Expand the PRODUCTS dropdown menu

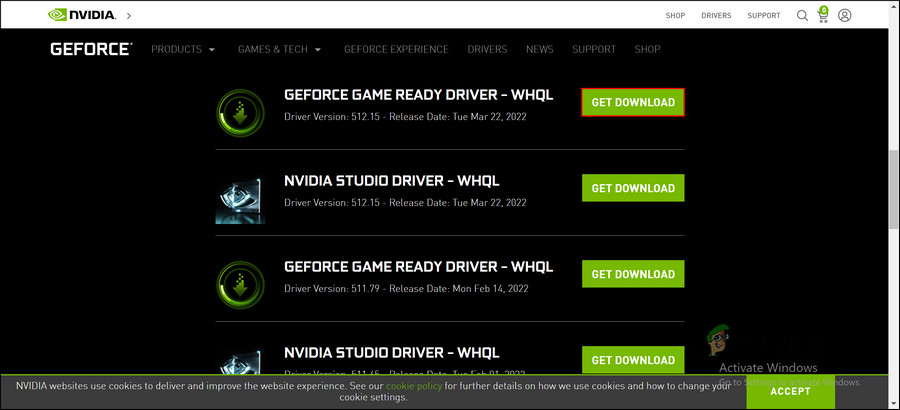[x=183, y=49]
